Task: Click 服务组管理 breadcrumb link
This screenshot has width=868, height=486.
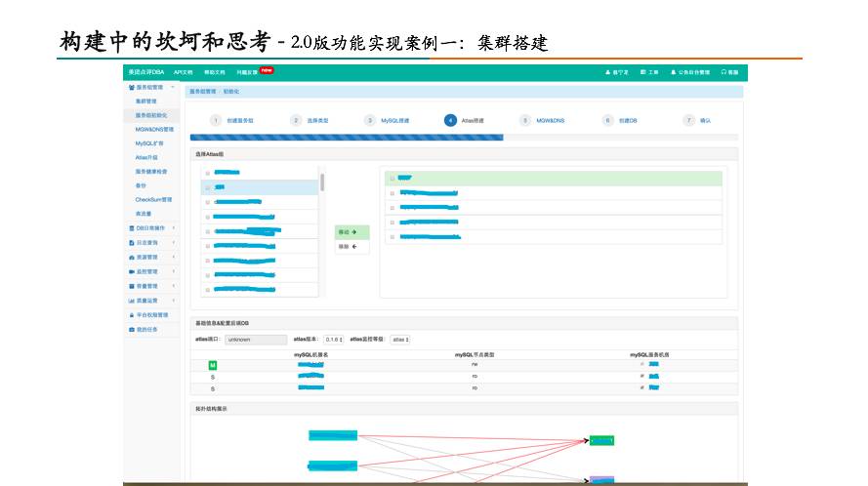Action: 203,92
